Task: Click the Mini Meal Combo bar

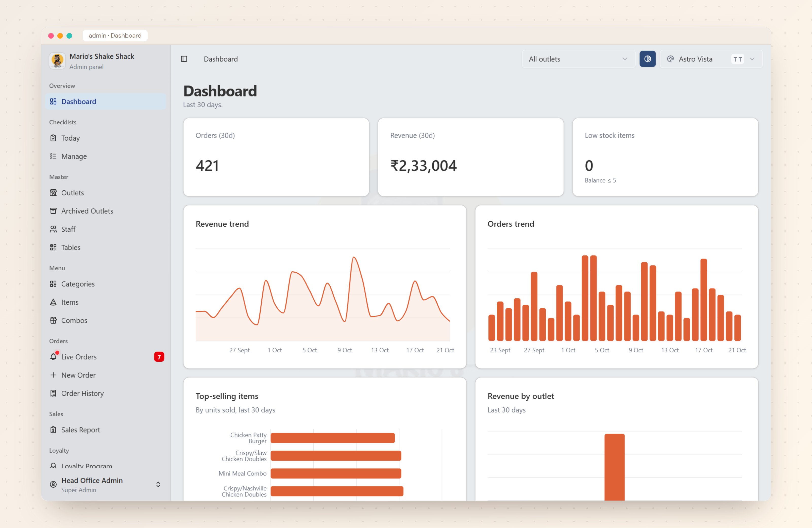Action: pos(336,473)
